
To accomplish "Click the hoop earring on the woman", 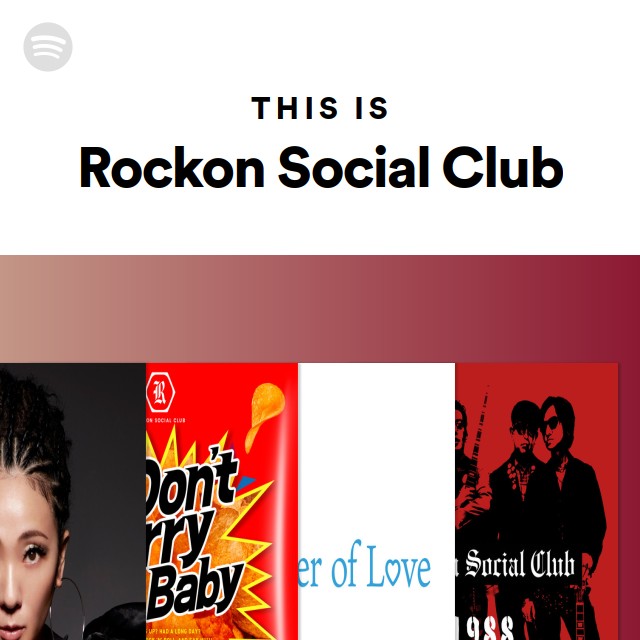I will [x=67, y=608].
